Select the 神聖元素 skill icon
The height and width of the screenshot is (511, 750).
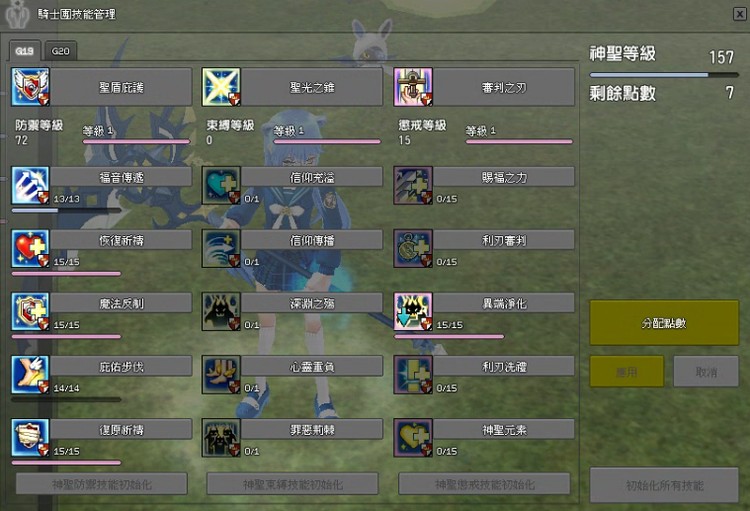pos(413,438)
